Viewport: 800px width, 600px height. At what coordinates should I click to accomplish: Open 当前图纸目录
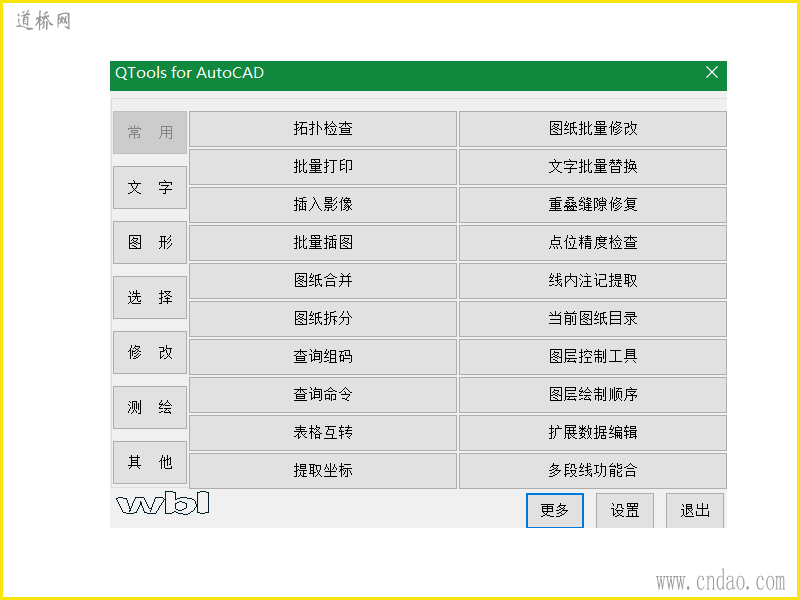(593, 319)
